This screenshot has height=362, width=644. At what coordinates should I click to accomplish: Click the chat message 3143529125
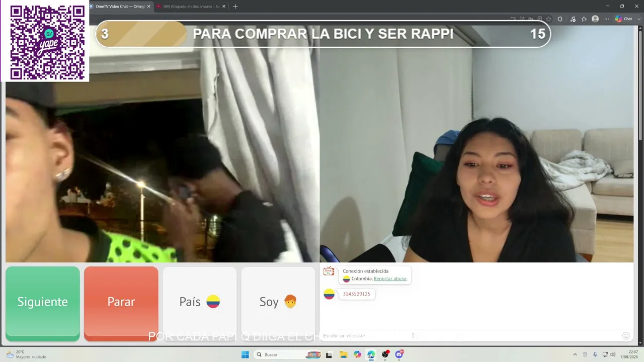point(356,294)
